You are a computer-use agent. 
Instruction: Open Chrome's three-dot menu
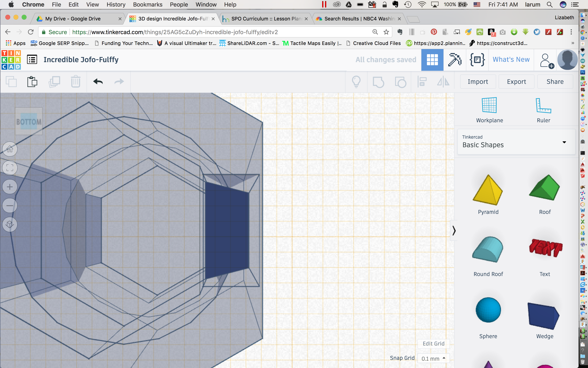[571, 32]
